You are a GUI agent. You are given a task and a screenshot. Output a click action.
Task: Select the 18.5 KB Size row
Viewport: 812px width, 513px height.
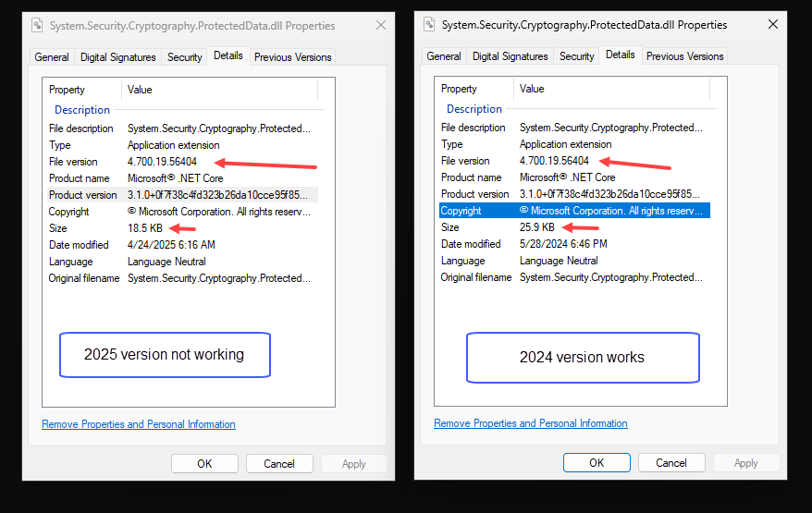point(144,228)
